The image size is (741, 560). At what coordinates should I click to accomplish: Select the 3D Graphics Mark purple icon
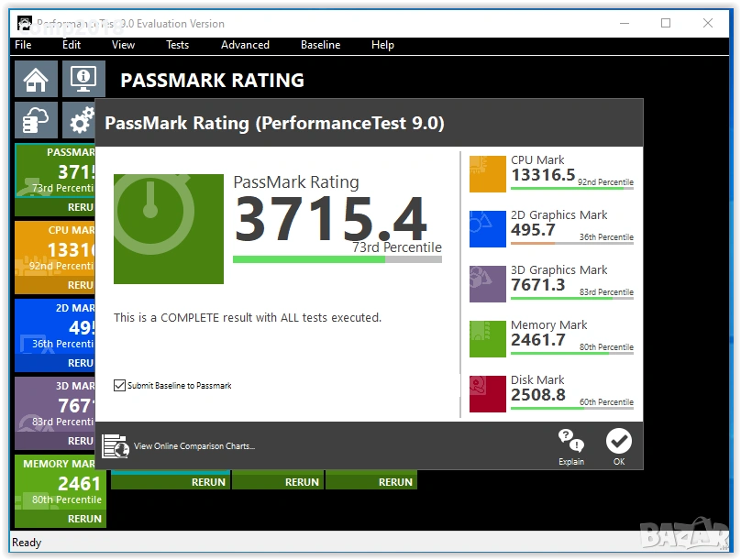pyautogui.click(x=487, y=284)
